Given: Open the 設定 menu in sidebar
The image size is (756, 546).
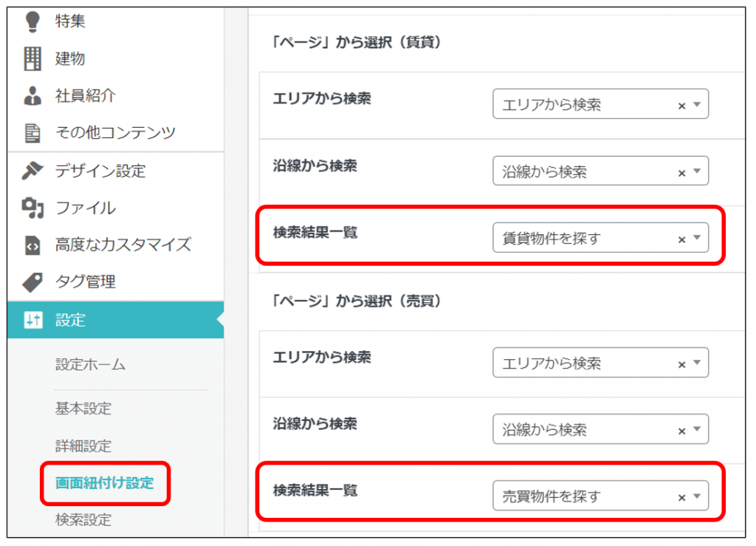Looking at the screenshot, I should [x=70, y=320].
